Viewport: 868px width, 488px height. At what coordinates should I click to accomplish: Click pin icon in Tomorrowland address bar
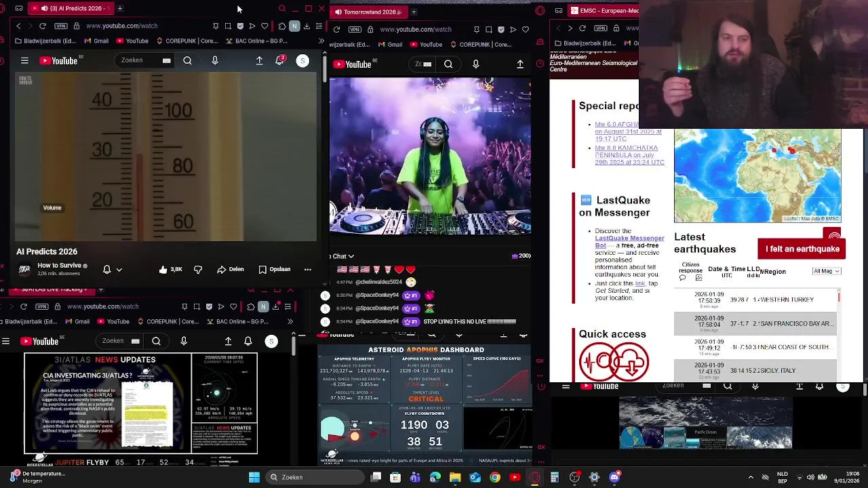477,29
